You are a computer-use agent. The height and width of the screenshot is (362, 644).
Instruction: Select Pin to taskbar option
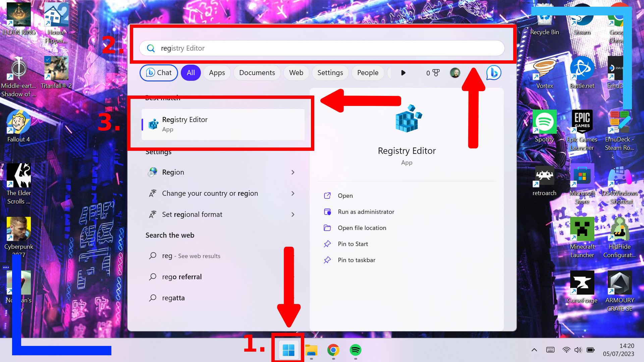pyautogui.click(x=356, y=260)
